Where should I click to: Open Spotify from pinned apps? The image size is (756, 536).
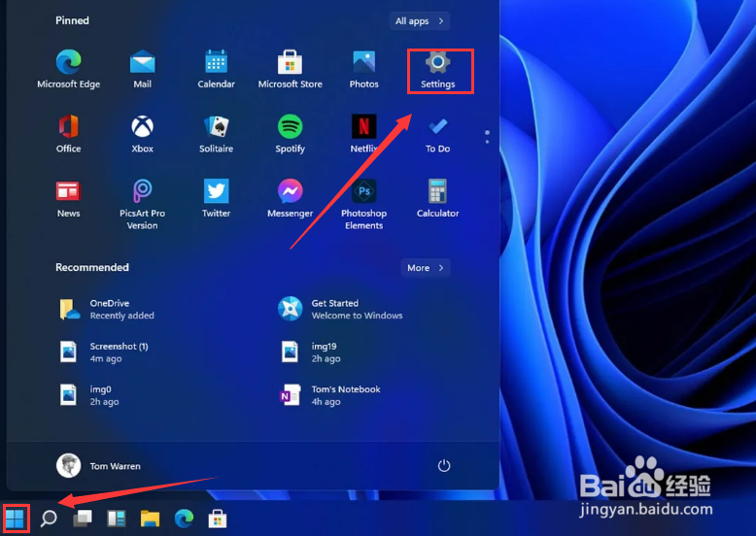(x=290, y=133)
